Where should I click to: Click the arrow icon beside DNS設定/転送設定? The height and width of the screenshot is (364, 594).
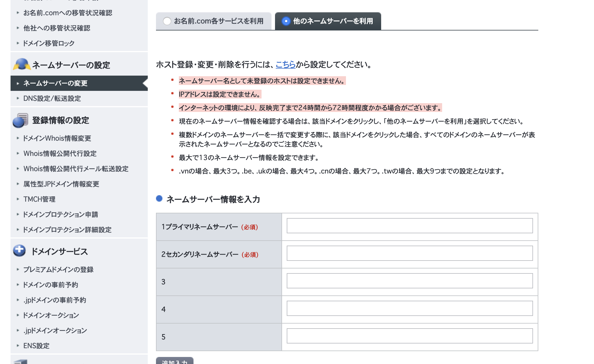click(x=18, y=99)
